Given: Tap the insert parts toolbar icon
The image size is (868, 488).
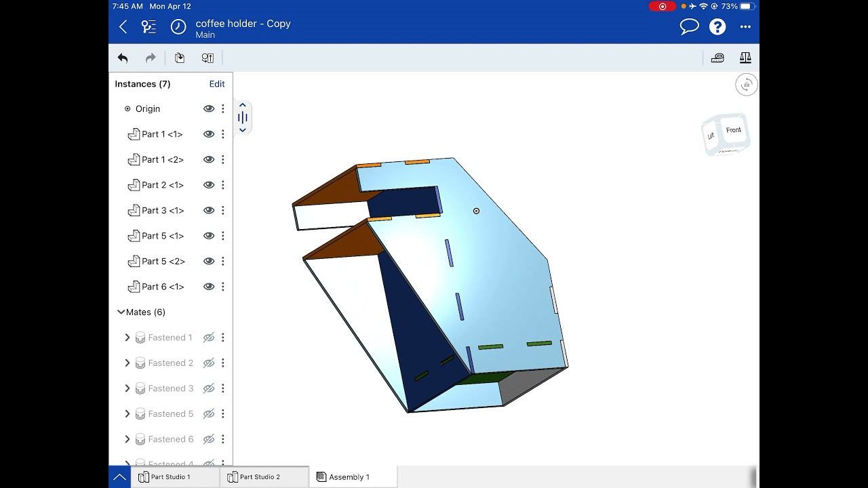Looking at the screenshot, I should point(179,58).
